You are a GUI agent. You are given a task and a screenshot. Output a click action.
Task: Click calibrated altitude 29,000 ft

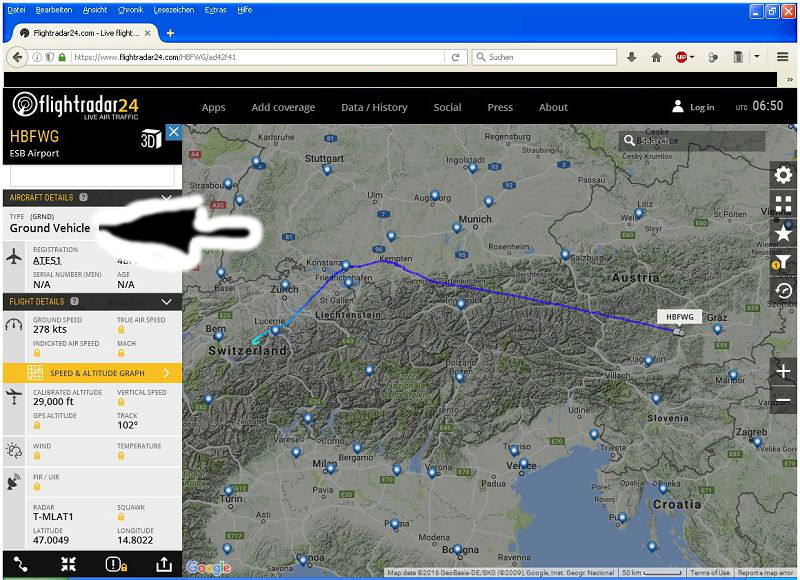[x=53, y=401]
